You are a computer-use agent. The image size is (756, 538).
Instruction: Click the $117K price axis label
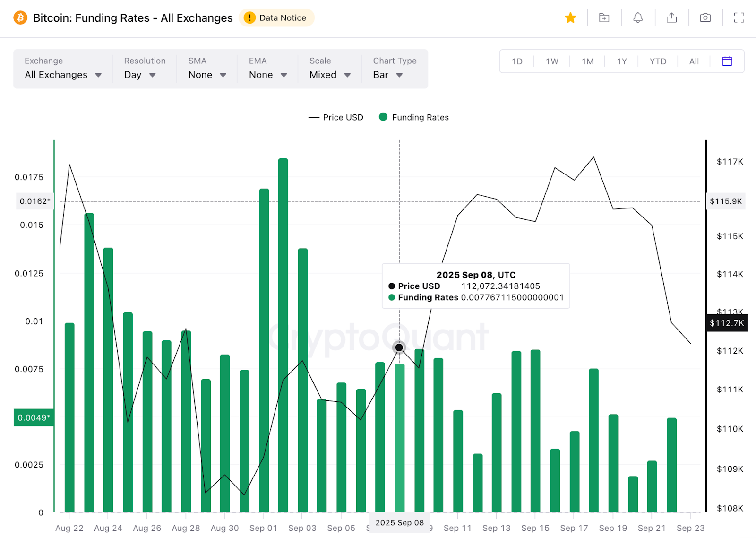(x=730, y=162)
